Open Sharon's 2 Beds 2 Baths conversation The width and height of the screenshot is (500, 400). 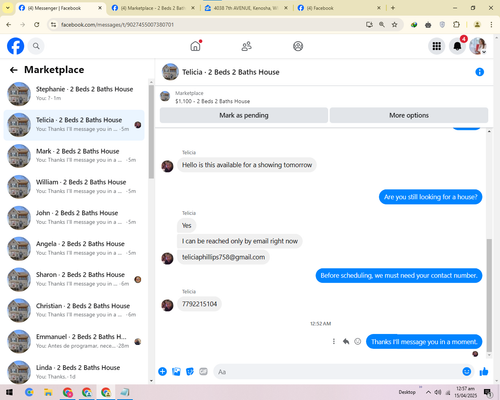pos(74,279)
